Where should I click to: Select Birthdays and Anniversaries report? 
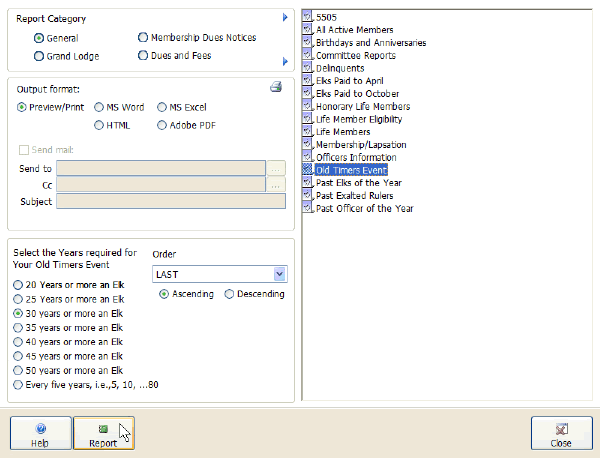point(371,43)
